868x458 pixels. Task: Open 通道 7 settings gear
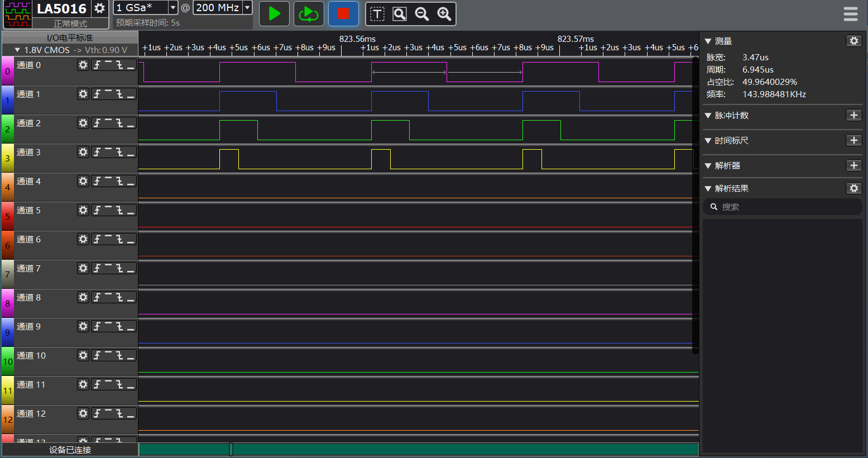pyautogui.click(x=83, y=268)
